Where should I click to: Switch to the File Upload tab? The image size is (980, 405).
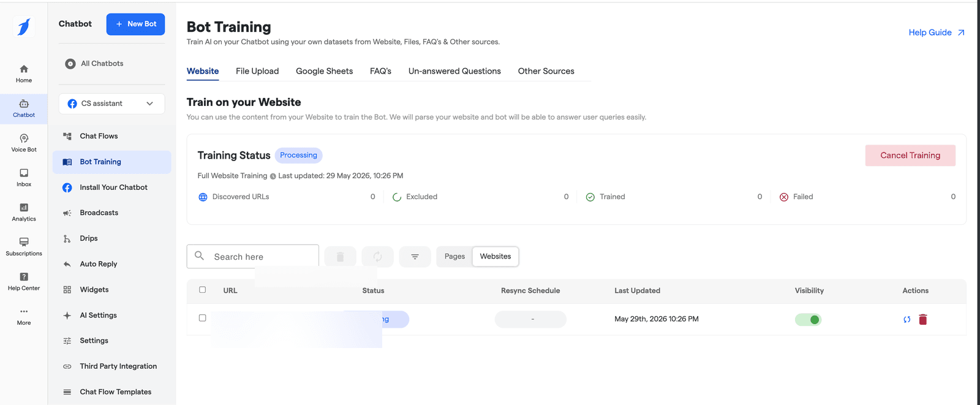point(257,71)
